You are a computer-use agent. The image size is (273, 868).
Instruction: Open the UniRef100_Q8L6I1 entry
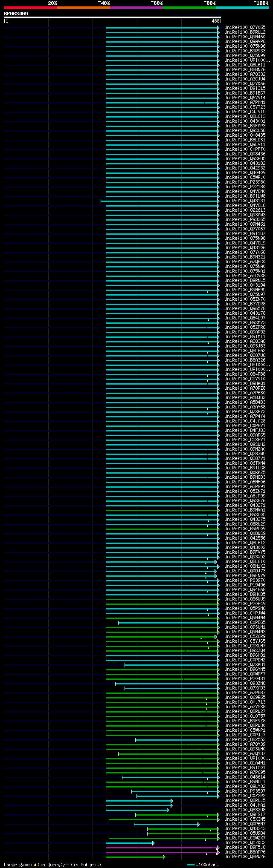click(245, 65)
